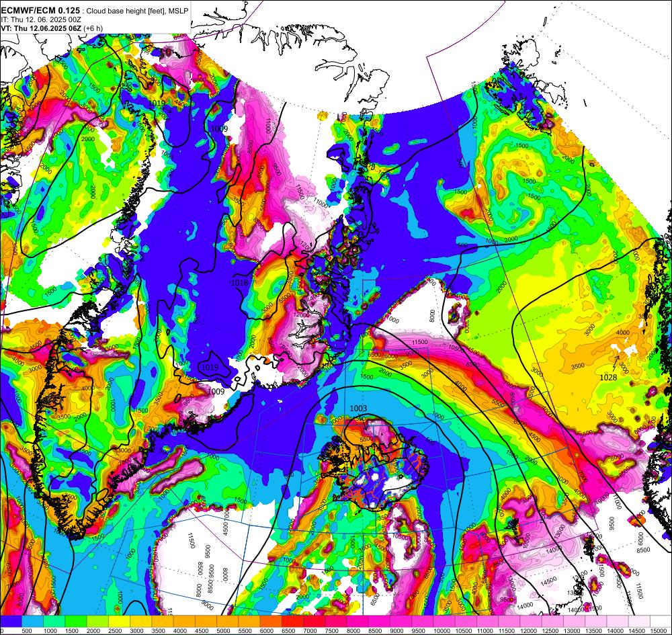Viewport: 672px width, 635px height.
Task: Click the legend scale label 15000
Action: (x=659, y=630)
